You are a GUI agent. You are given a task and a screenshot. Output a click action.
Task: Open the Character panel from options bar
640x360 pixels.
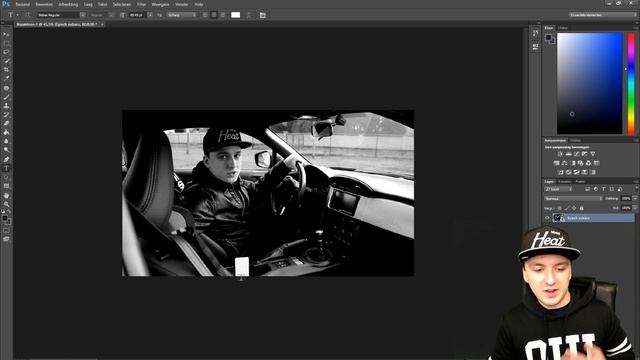[262, 15]
